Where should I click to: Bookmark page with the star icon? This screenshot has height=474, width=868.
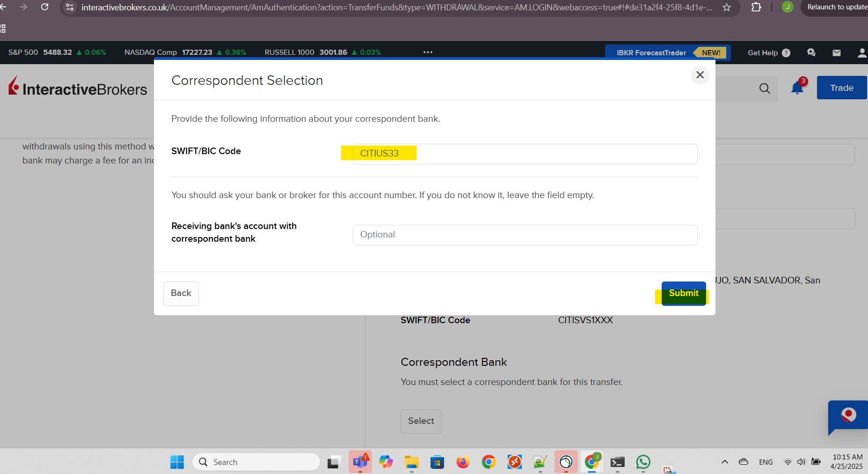tap(726, 7)
